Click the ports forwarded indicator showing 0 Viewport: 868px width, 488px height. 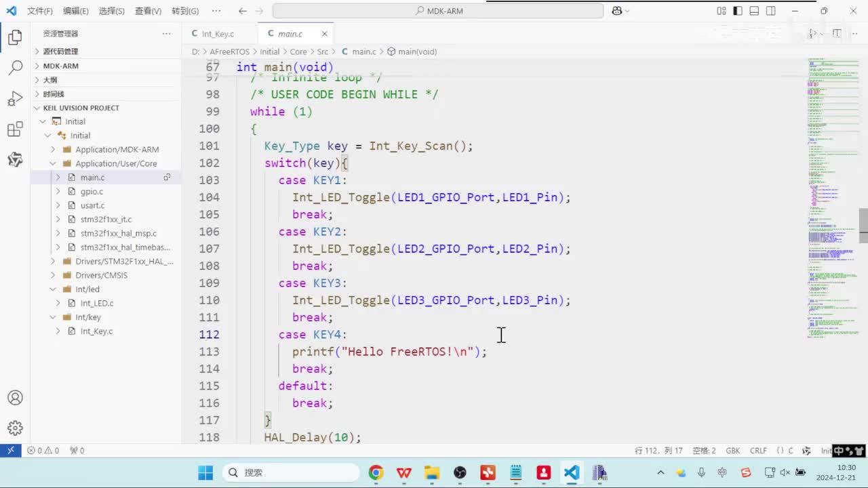click(x=77, y=450)
